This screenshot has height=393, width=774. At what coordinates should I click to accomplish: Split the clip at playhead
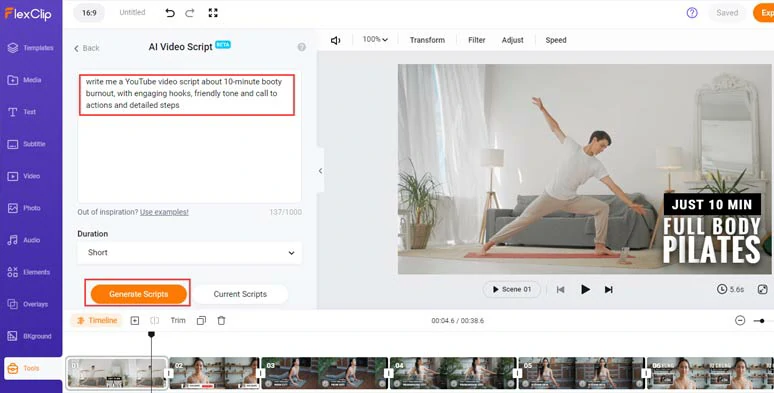155,320
